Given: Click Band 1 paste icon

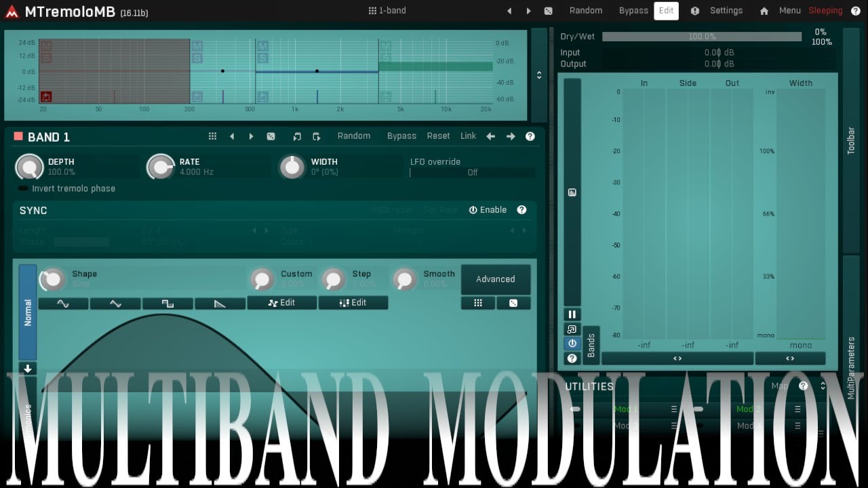Looking at the screenshot, I should pos(316,136).
